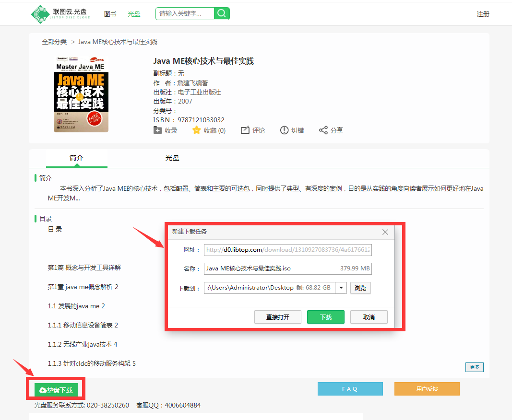
Task: Click the green search magnifier icon
Action: coord(222,13)
